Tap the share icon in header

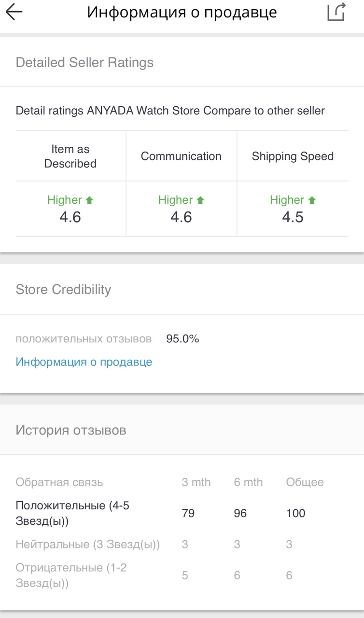coord(336,12)
